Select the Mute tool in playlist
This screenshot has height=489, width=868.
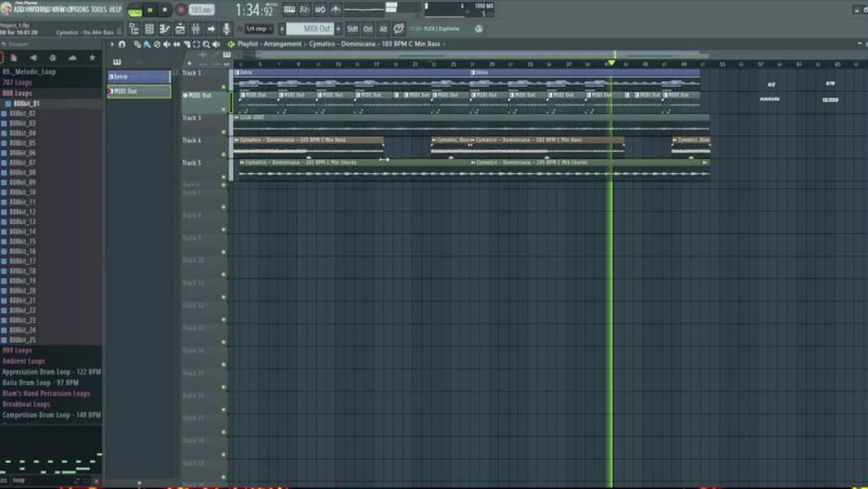point(167,44)
